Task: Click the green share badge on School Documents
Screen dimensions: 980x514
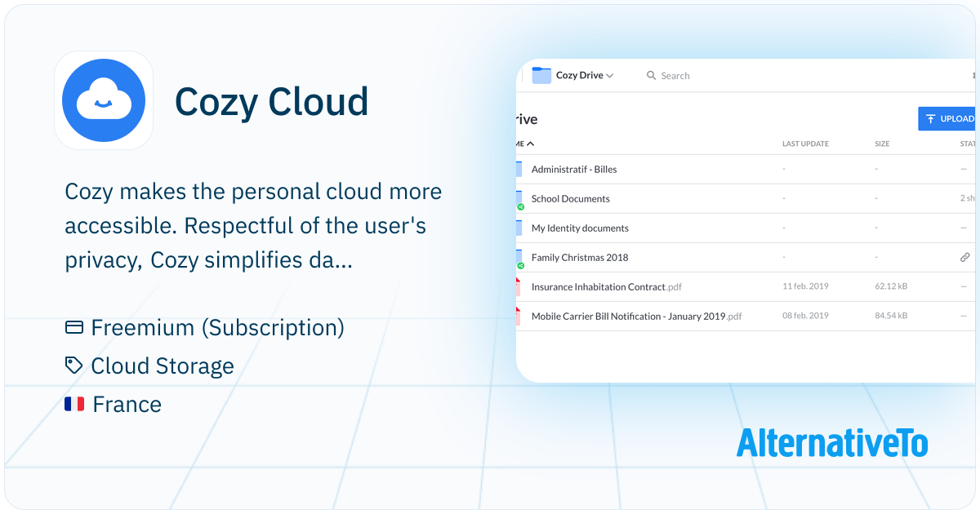Action: [x=520, y=207]
